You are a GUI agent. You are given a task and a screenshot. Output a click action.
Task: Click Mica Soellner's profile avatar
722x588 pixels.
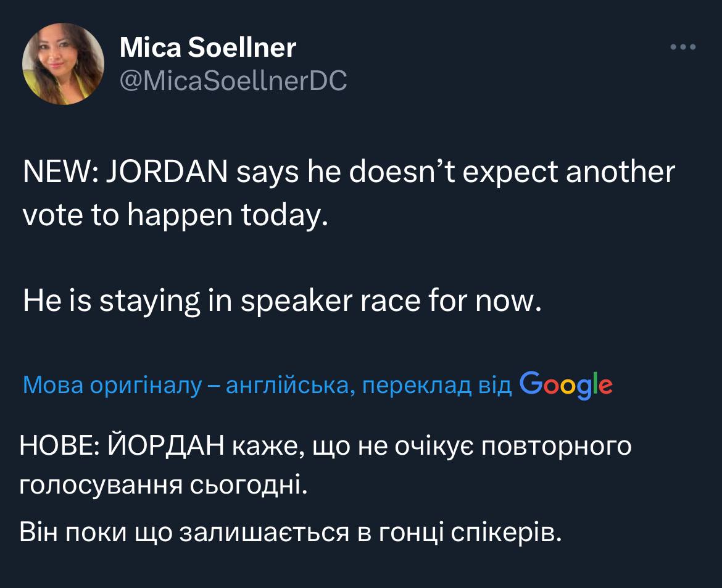point(63,64)
